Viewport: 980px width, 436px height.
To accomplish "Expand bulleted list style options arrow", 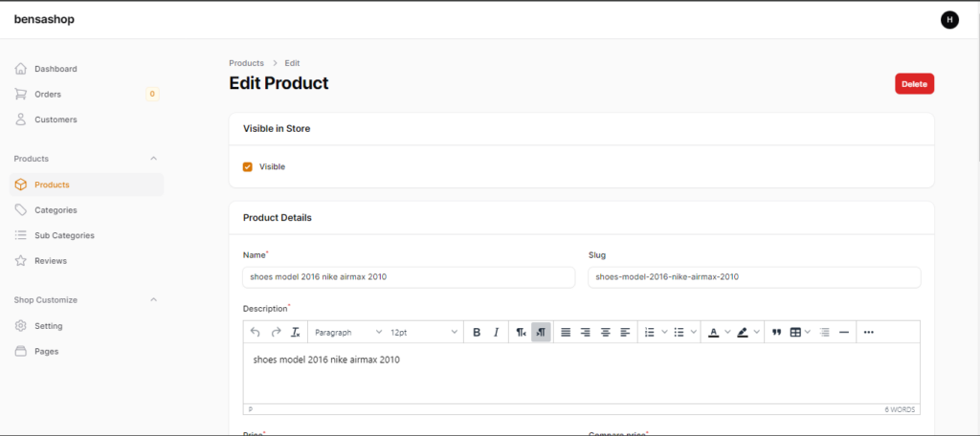I will (694, 333).
